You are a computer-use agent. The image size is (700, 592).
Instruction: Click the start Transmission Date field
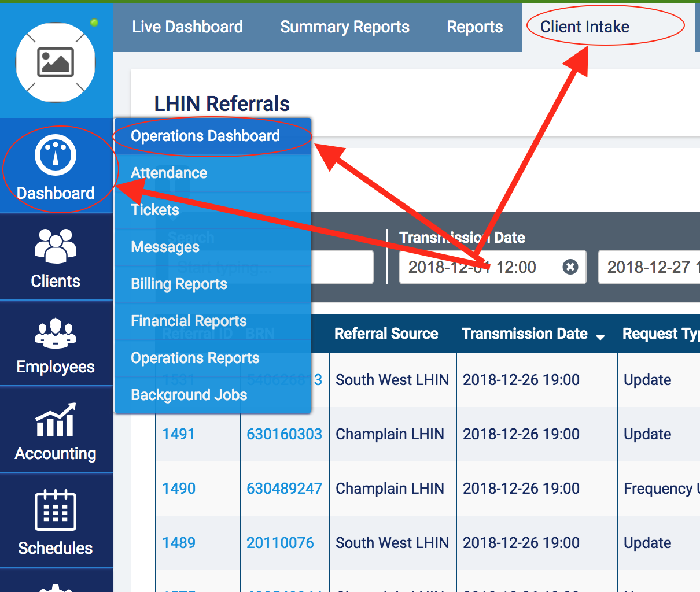tap(492, 267)
